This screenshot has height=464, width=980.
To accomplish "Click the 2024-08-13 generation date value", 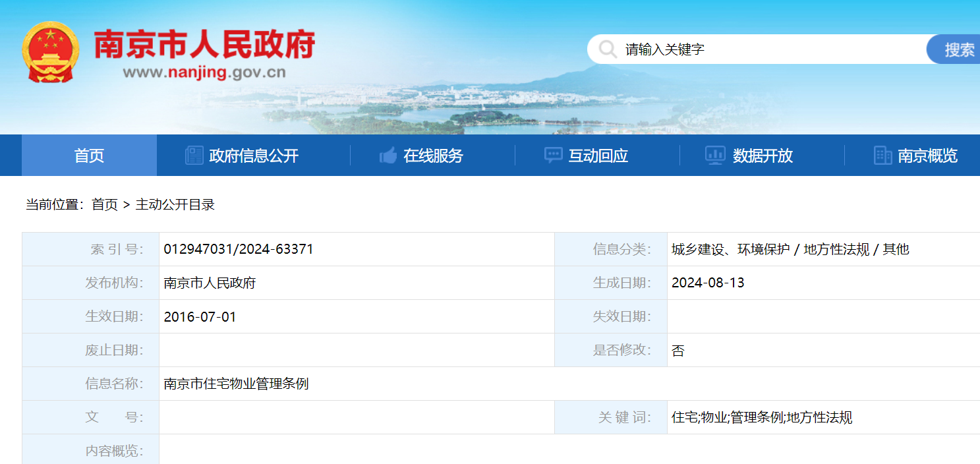I will 708,283.
